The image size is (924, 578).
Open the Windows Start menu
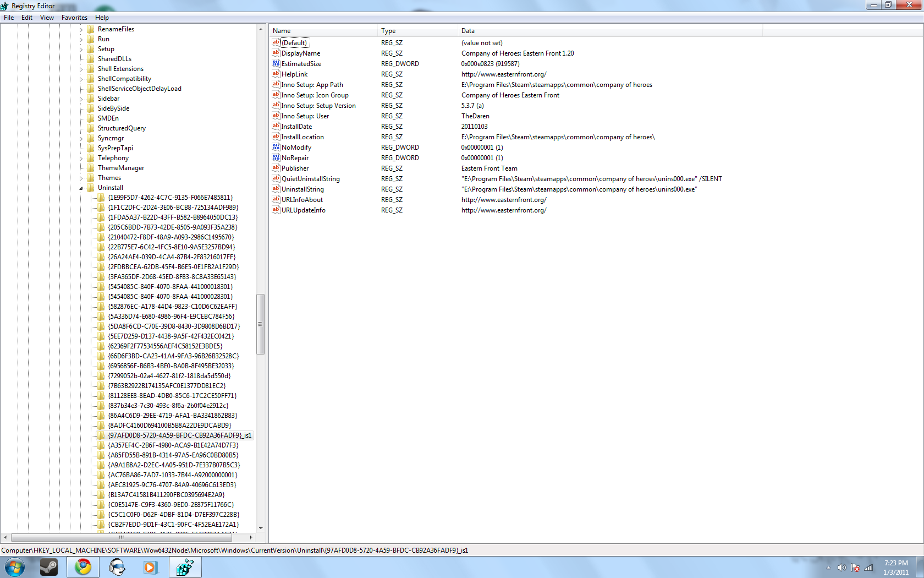[x=14, y=567]
